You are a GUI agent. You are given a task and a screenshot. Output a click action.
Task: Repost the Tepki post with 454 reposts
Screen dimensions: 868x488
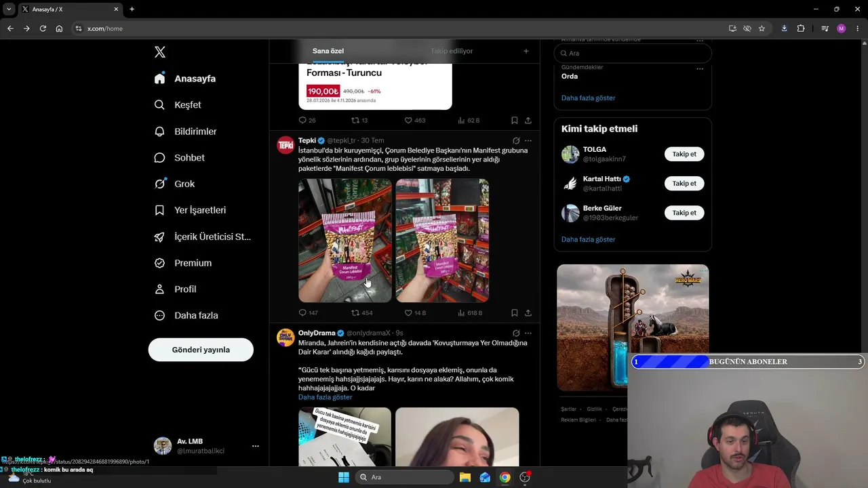(x=361, y=313)
